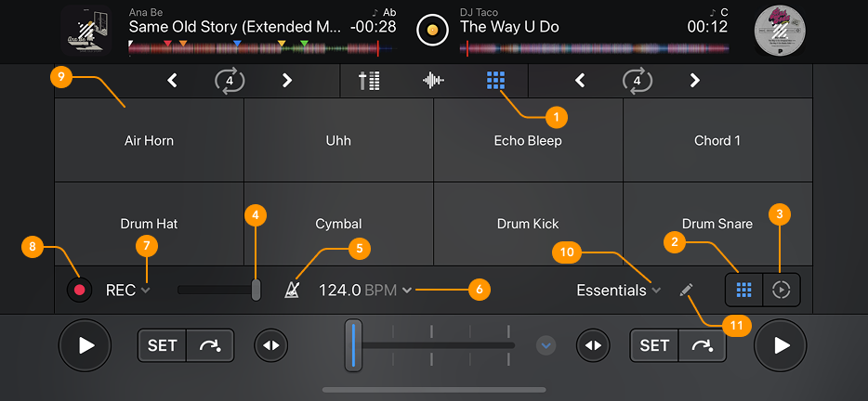This screenshot has height=401, width=868.
Task: Play the left deck
Action: 85,345
